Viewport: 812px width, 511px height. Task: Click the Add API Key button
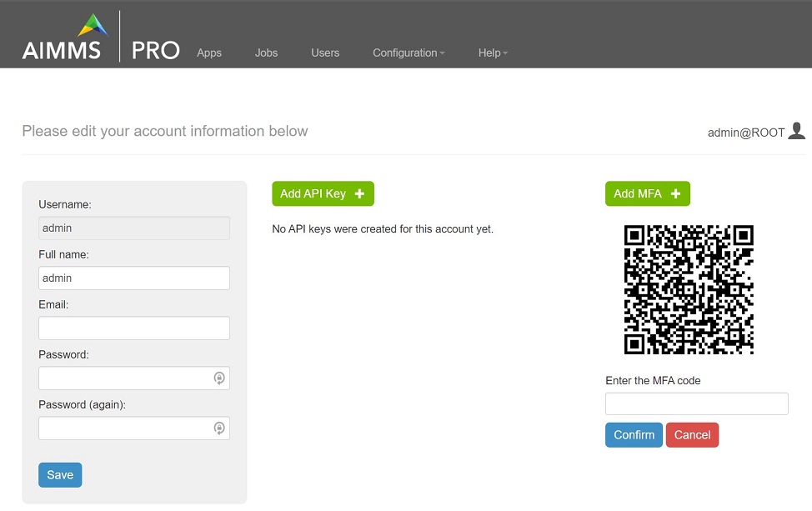tap(323, 193)
